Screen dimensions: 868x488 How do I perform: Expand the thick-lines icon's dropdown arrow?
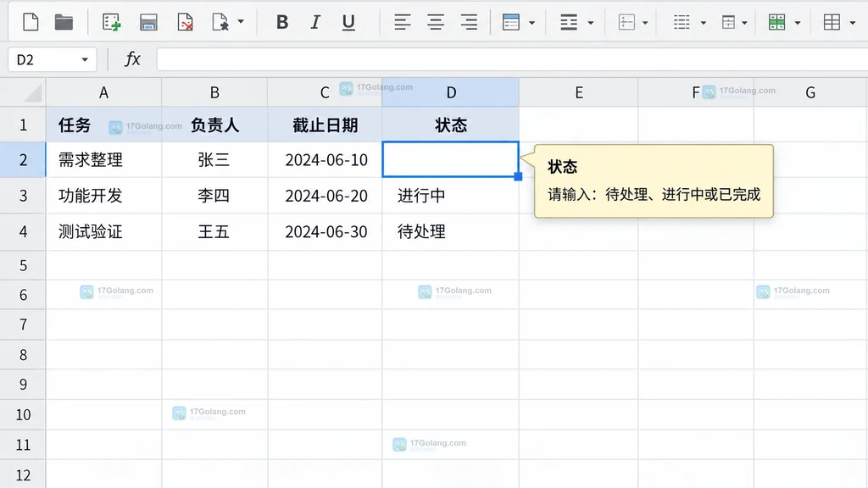click(x=591, y=23)
